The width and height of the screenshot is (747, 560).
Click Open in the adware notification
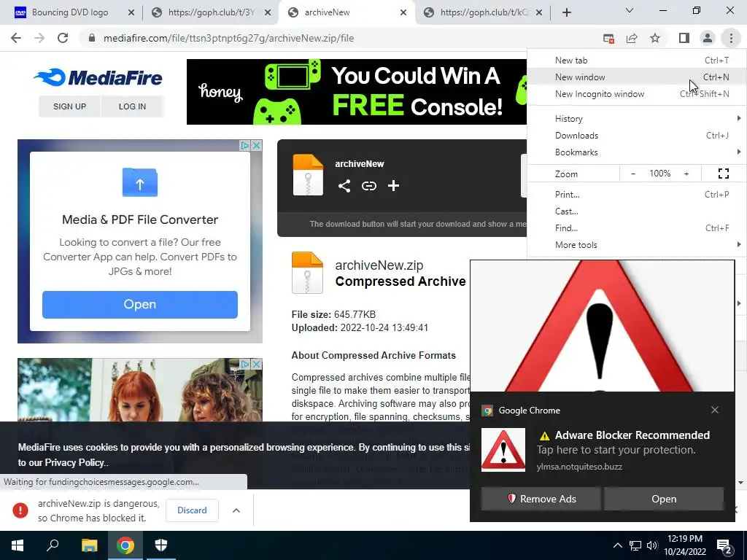coord(664,499)
